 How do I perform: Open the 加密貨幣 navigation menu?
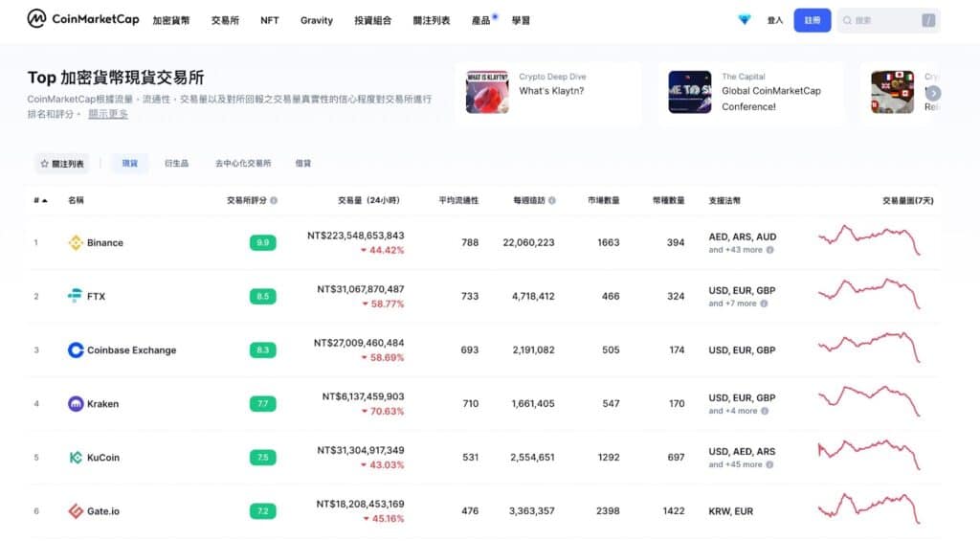click(x=171, y=21)
